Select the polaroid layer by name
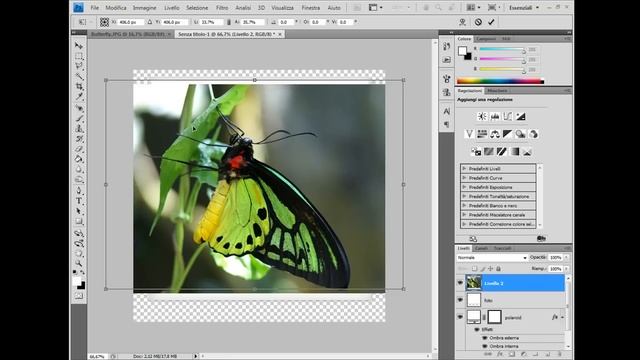 point(513,317)
